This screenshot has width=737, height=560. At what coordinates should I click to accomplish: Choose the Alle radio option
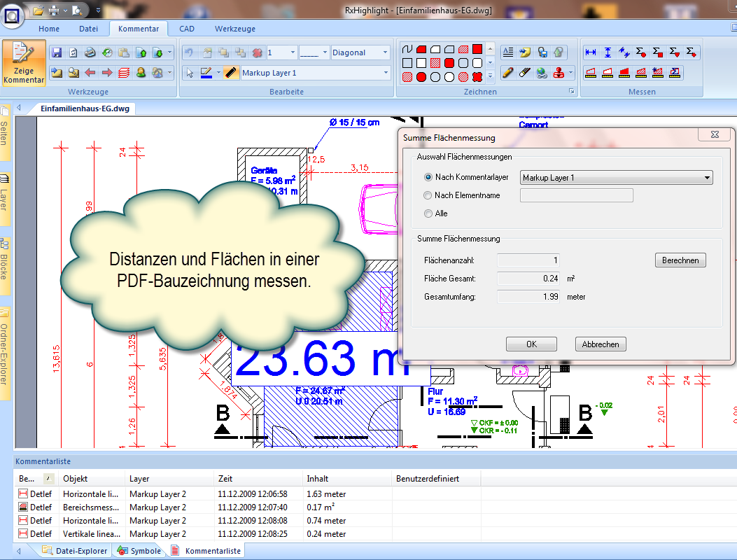point(428,213)
